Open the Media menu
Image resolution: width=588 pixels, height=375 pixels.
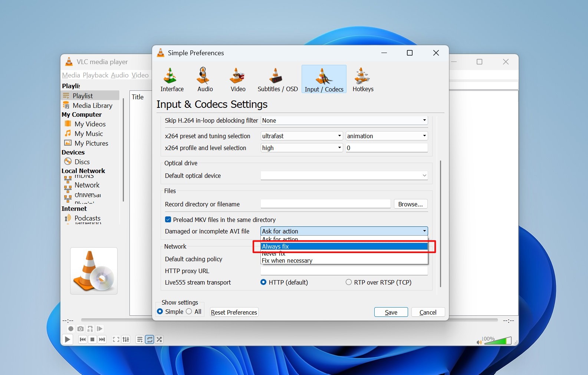71,75
